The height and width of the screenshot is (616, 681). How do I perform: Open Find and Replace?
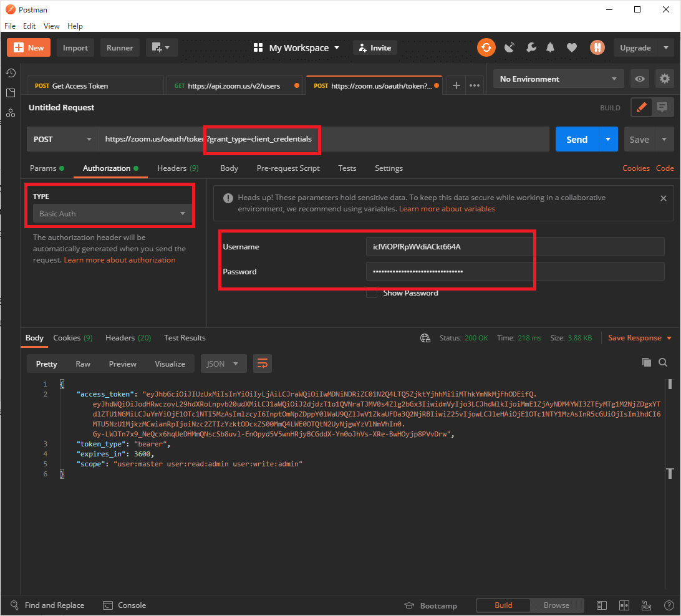(47, 605)
